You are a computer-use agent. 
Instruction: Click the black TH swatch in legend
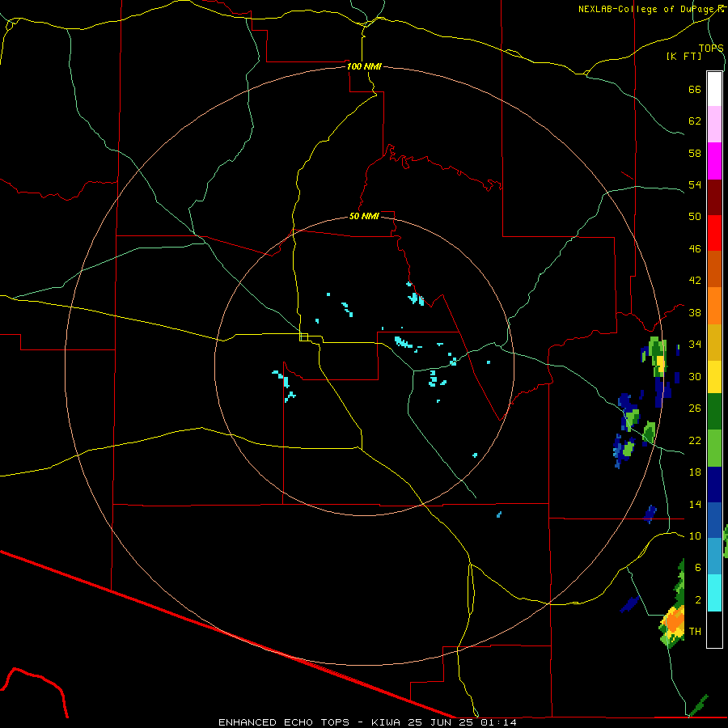714,629
